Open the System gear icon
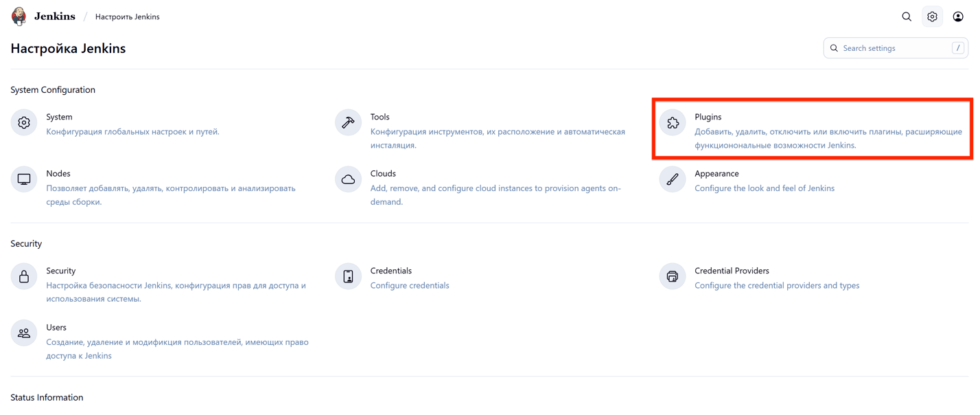This screenshot has width=980, height=415. [x=24, y=123]
